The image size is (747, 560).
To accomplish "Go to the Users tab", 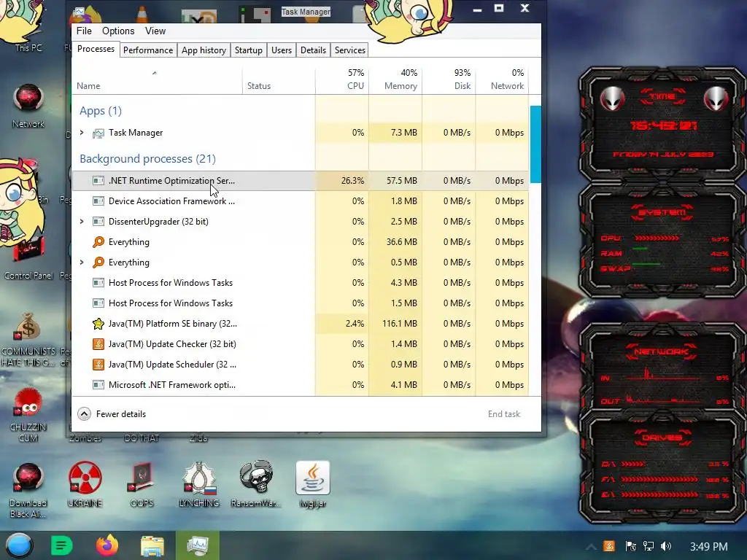I will tap(281, 50).
